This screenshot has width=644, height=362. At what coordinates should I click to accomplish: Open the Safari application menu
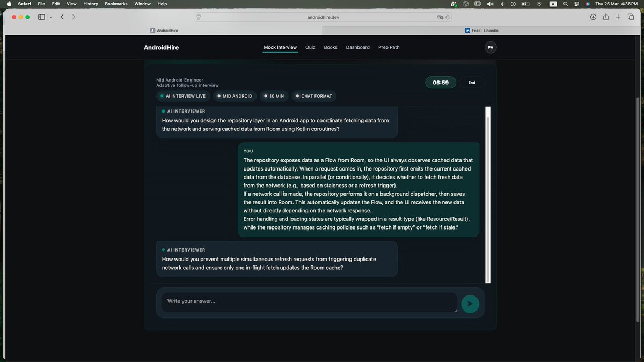pyautogui.click(x=25, y=4)
